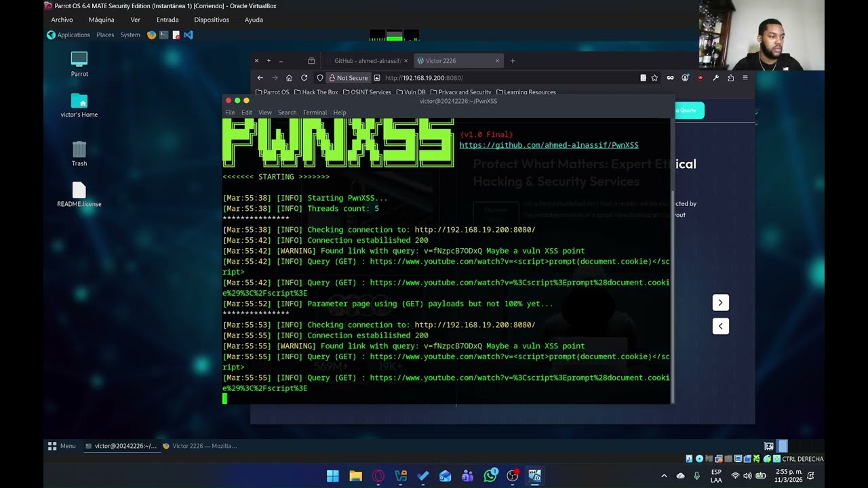Open the README.license file icon
The height and width of the screenshot is (488, 868).
(79, 195)
